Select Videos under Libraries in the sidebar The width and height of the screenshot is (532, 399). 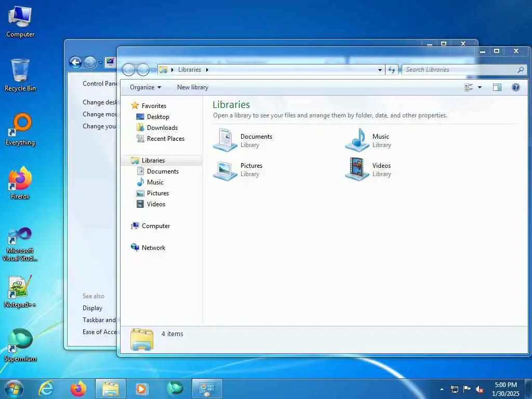tap(156, 204)
